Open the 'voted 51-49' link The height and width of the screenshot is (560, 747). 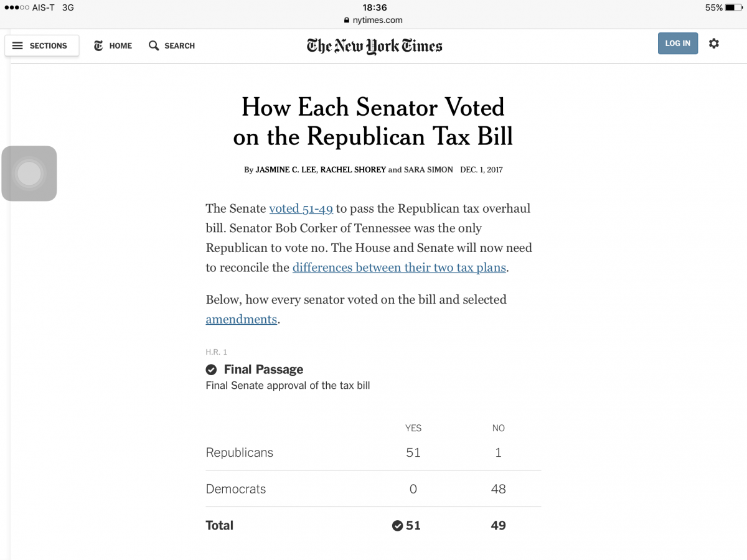tap(301, 208)
